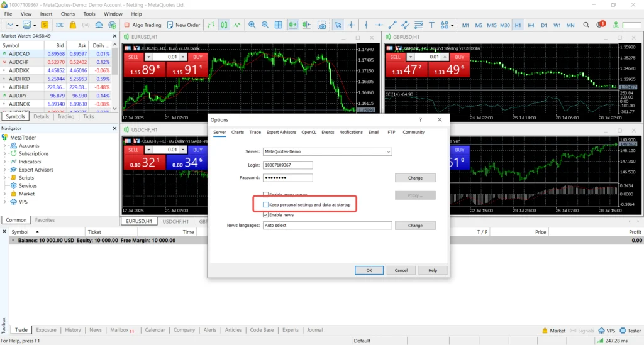Switch to the Expert Advisors options tab

pos(281,132)
